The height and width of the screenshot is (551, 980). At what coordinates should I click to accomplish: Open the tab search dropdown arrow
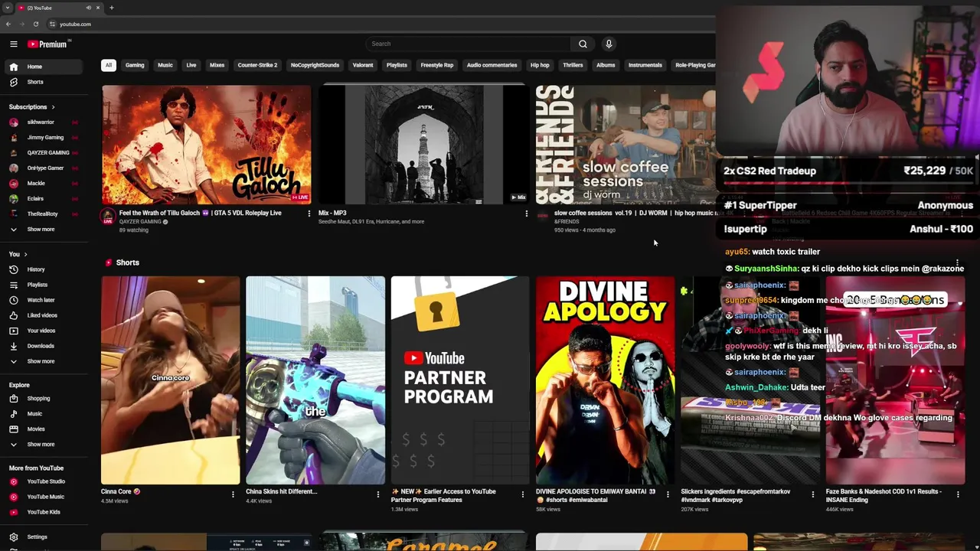point(7,8)
